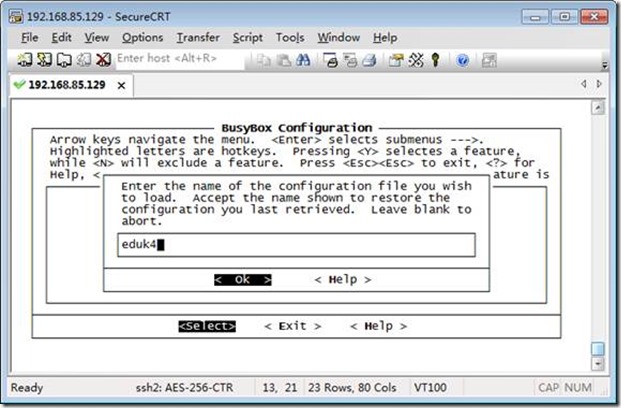This screenshot has width=621, height=408.
Task: Open the Window menu
Action: pos(339,38)
